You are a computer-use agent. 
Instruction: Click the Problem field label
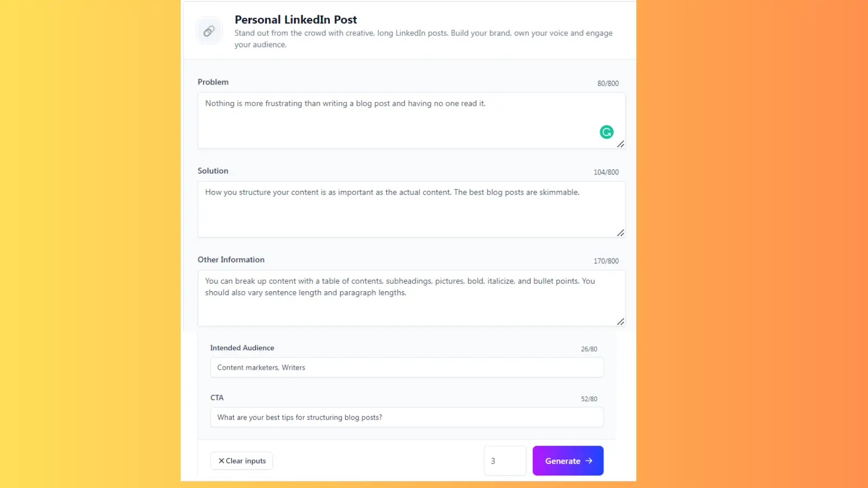point(213,82)
